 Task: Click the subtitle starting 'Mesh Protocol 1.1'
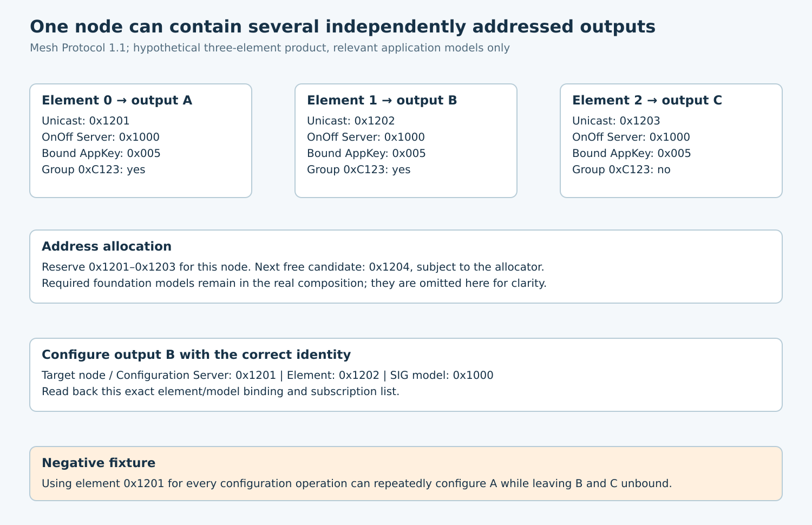point(270,48)
